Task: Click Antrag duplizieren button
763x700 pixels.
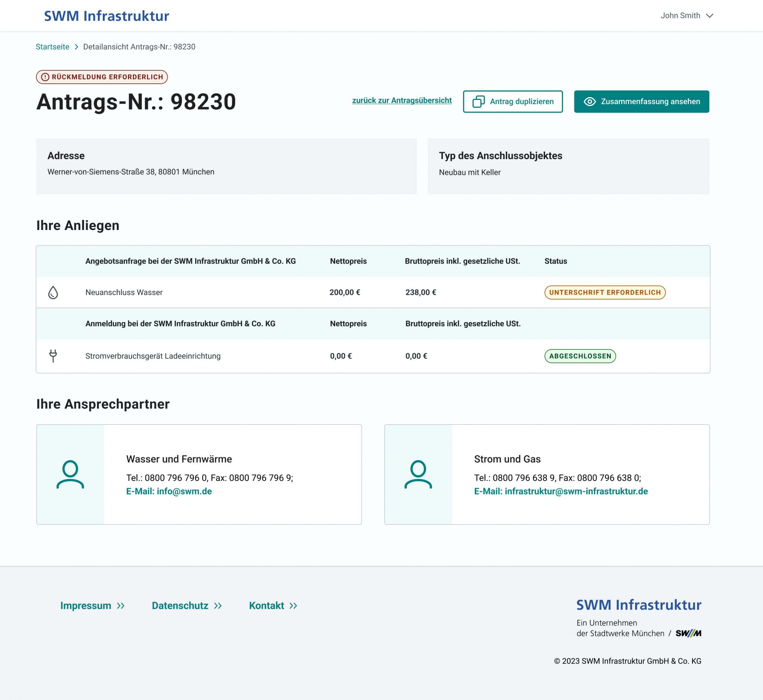Action: click(x=512, y=102)
